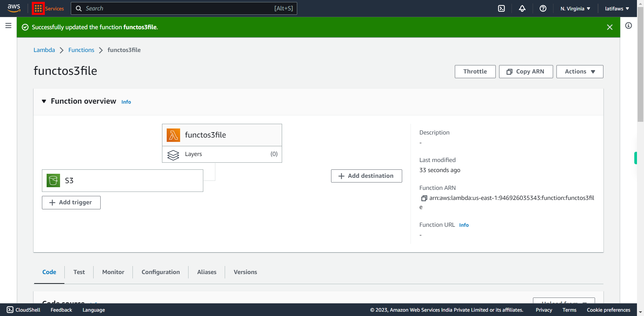Switch to the Aliases tab
This screenshot has width=644, height=316.
coord(207,272)
